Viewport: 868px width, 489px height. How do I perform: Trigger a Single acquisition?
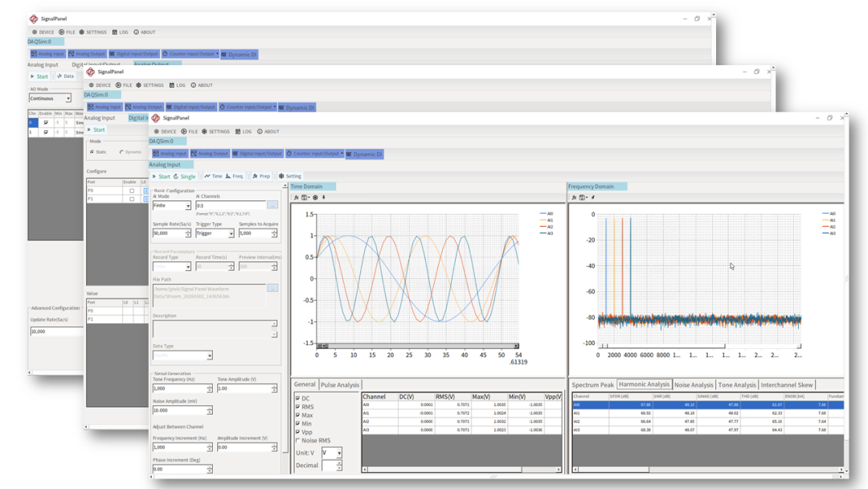coord(185,176)
